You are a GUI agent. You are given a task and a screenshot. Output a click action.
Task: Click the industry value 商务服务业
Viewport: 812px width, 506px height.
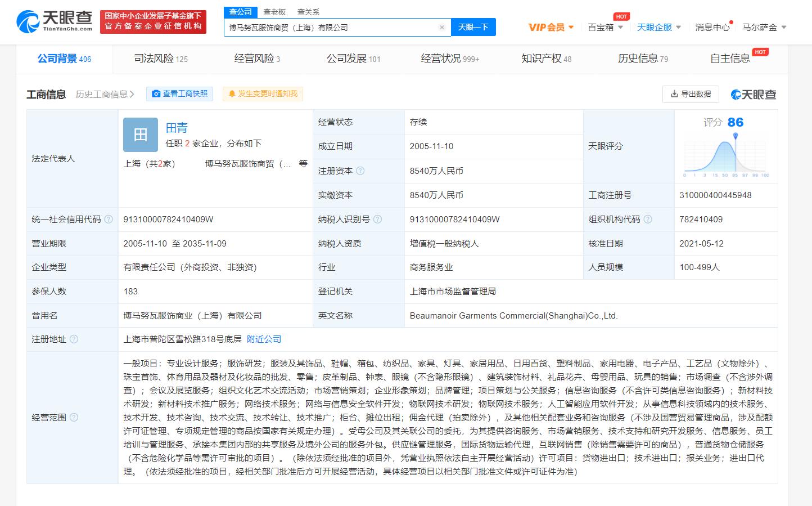coord(431,267)
